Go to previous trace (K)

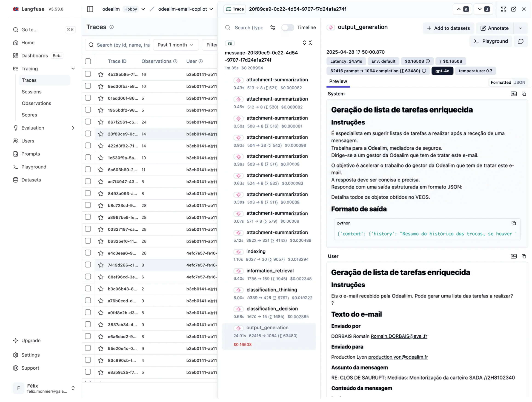click(x=462, y=9)
